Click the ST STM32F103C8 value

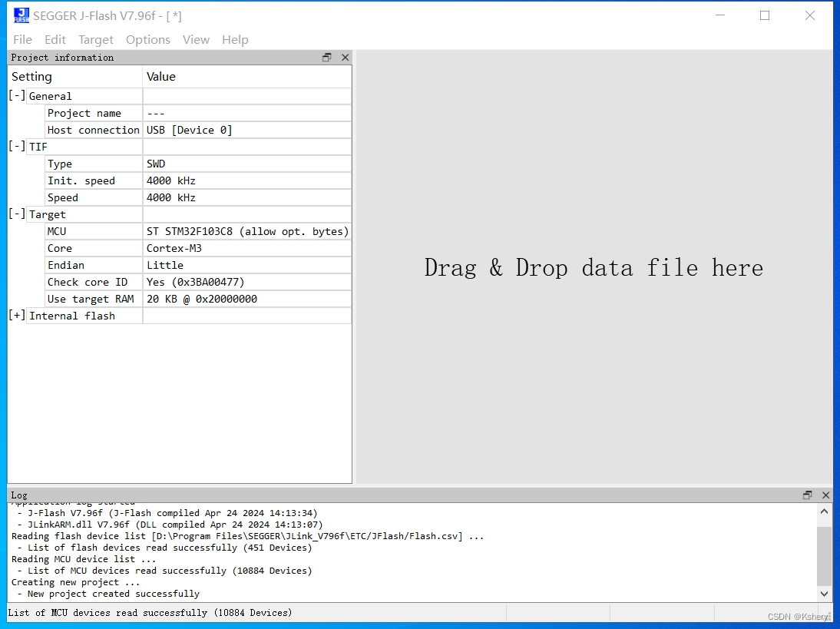click(247, 231)
